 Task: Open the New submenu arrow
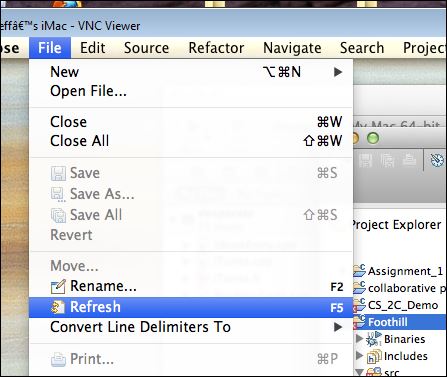point(338,72)
